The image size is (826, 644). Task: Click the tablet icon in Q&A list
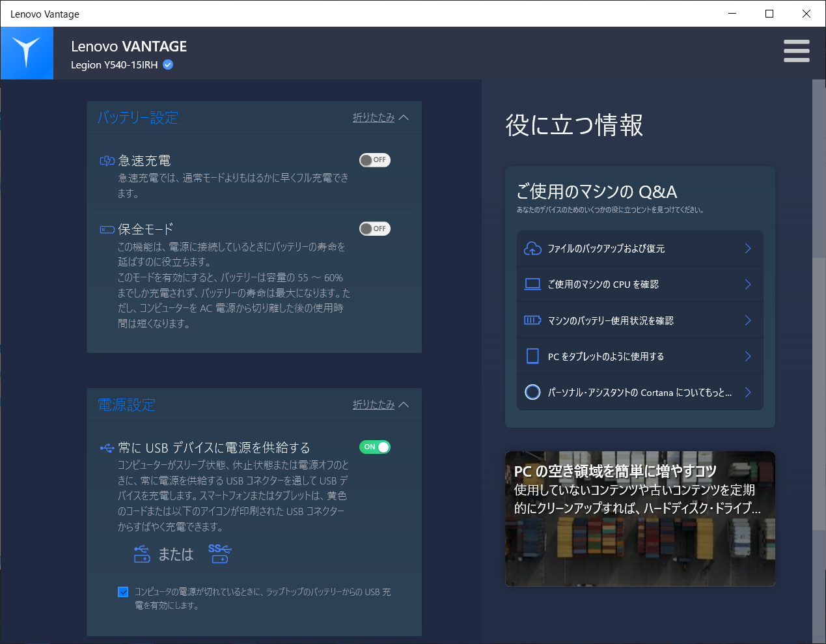pos(532,356)
